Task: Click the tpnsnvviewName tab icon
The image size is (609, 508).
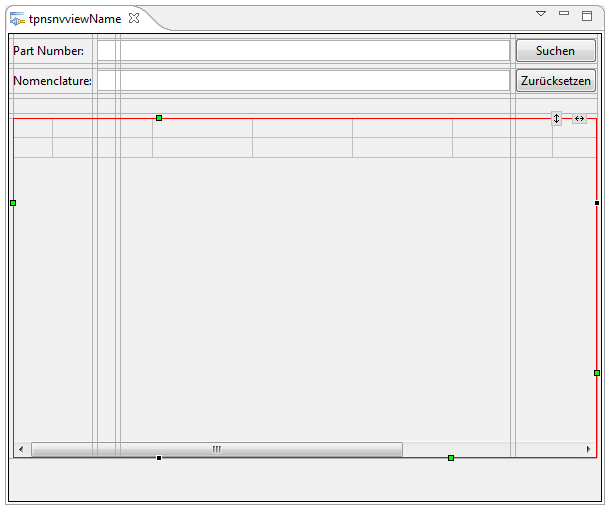Action: coord(17,19)
